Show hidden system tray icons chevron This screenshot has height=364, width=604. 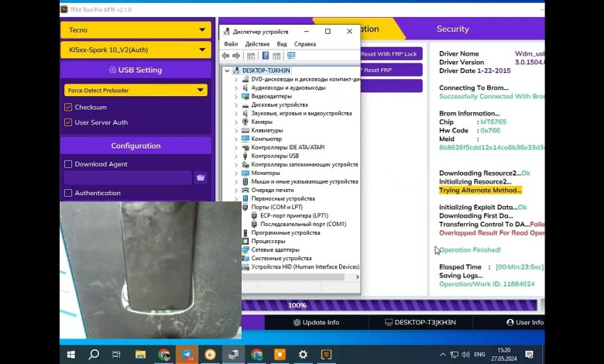tap(443, 355)
